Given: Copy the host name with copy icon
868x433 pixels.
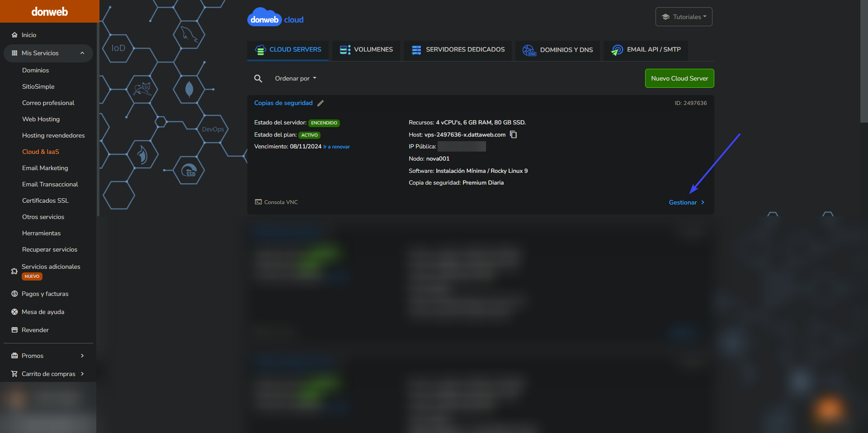Looking at the screenshot, I should pyautogui.click(x=514, y=134).
